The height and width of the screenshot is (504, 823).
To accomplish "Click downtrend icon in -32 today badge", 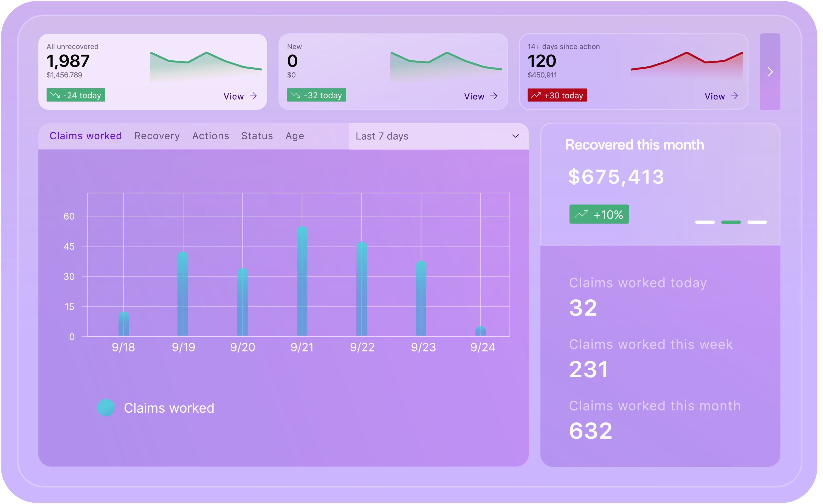I will tap(296, 95).
